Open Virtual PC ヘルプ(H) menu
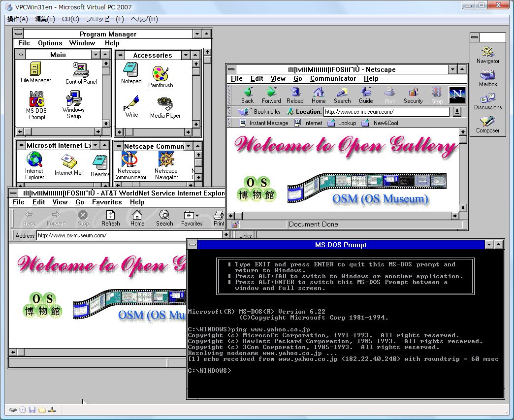This screenshot has height=420, width=514. 144,19
